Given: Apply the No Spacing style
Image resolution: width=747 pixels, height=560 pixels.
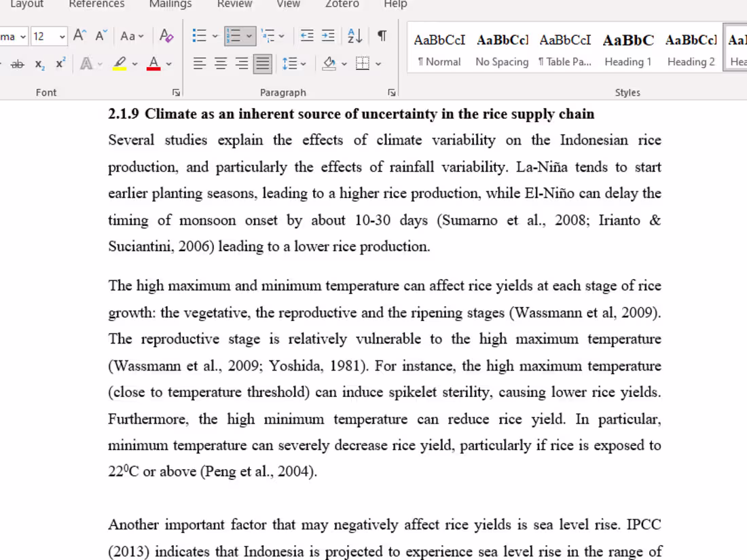Looking at the screenshot, I should pos(502,49).
